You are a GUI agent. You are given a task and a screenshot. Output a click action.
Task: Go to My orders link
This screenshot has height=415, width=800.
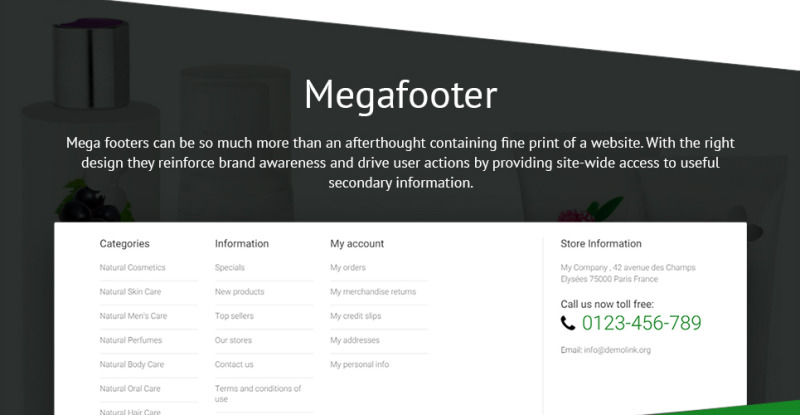(x=348, y=268)
